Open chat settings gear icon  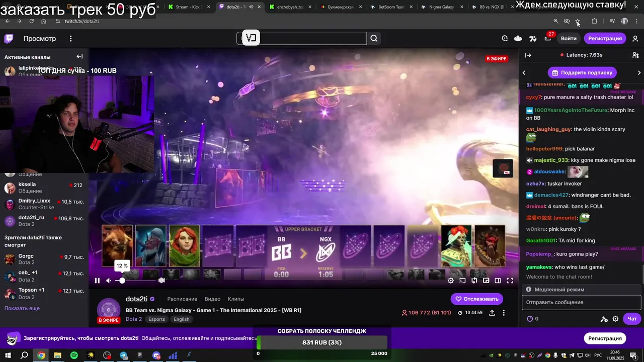(x=615, y=319)
